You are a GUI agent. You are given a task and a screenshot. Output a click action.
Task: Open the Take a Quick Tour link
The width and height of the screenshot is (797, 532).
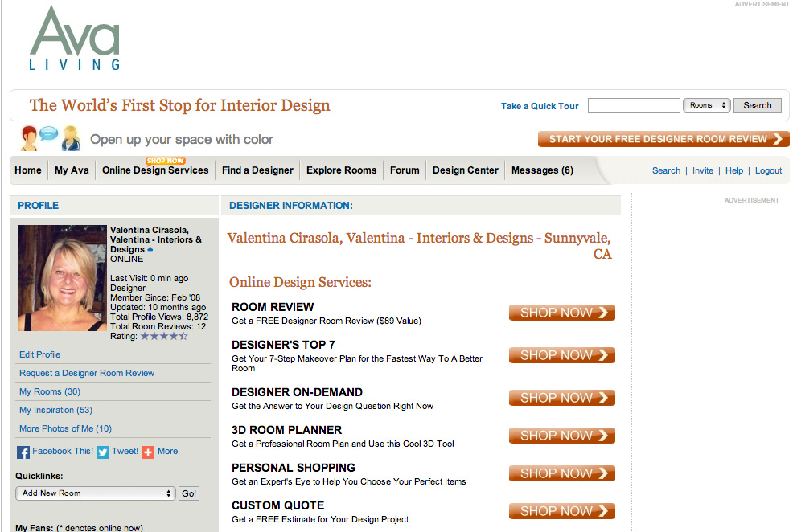point(540,106)
